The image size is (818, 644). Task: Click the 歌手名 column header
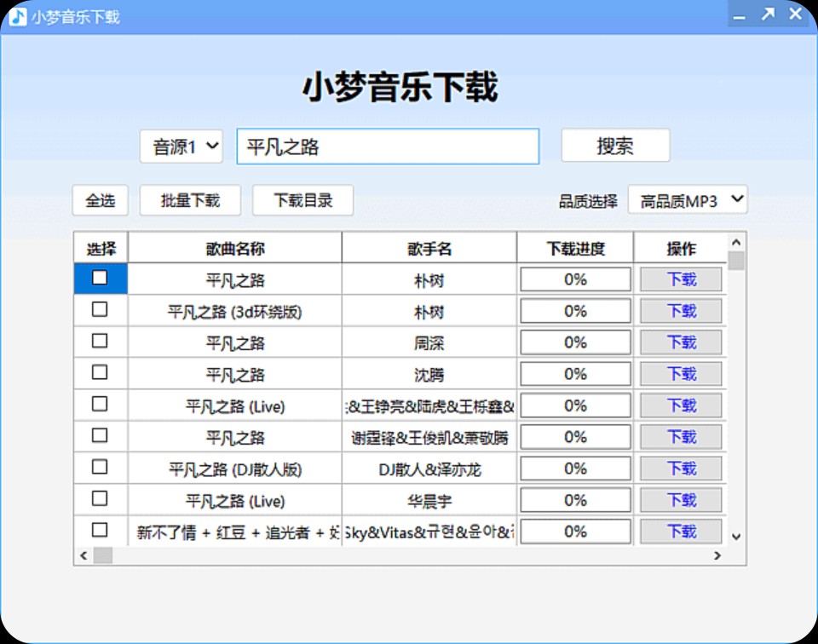click(429, 248)
